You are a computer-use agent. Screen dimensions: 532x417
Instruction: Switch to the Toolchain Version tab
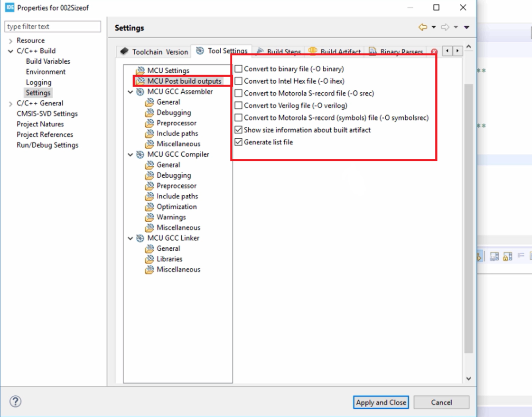154,51
